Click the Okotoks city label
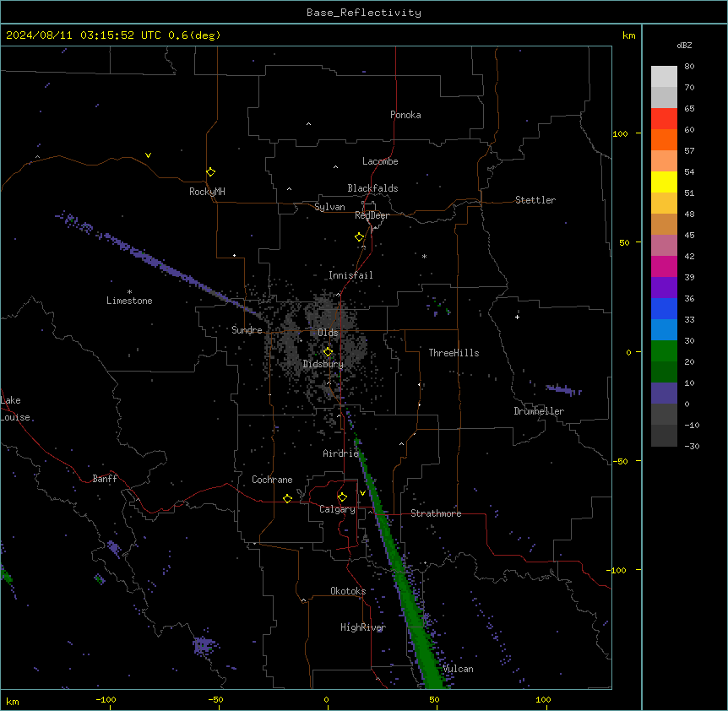The width and height of the screenshot is (728, 711). (348, 591)
